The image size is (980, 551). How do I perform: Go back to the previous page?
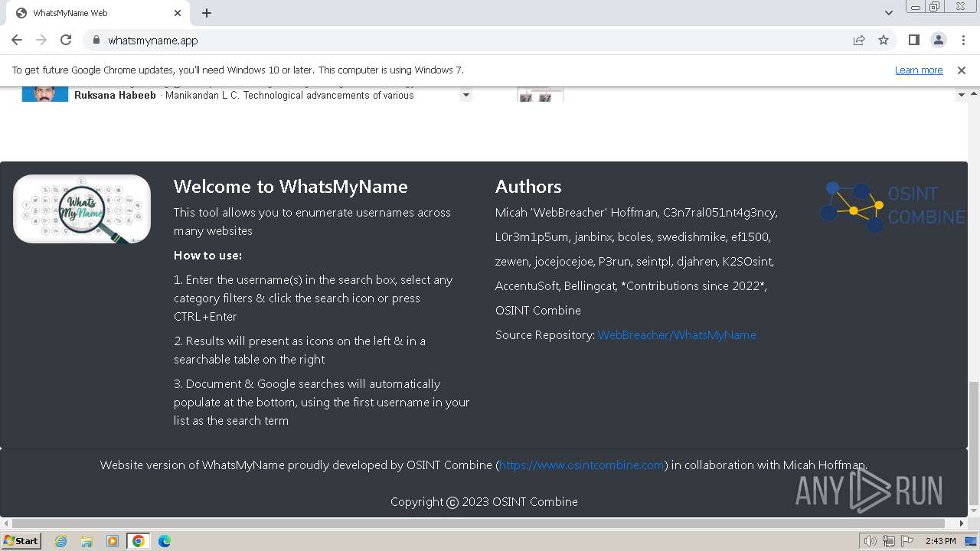coord(17,40)
